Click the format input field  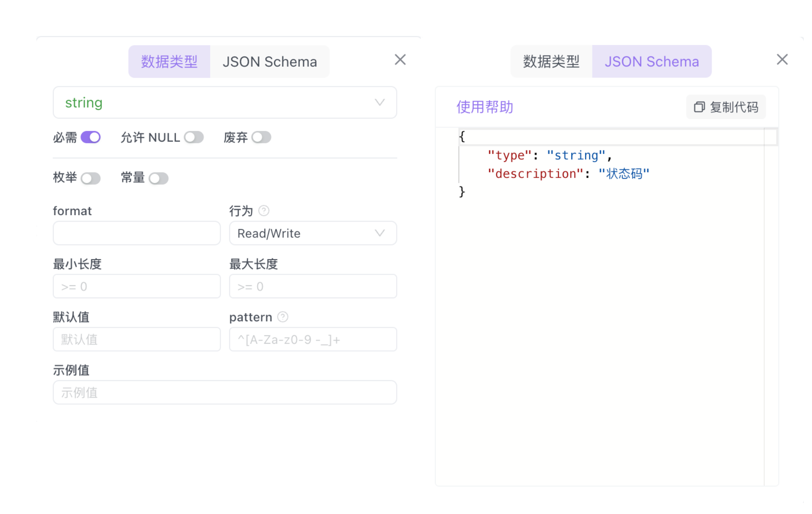click(137, 233)
